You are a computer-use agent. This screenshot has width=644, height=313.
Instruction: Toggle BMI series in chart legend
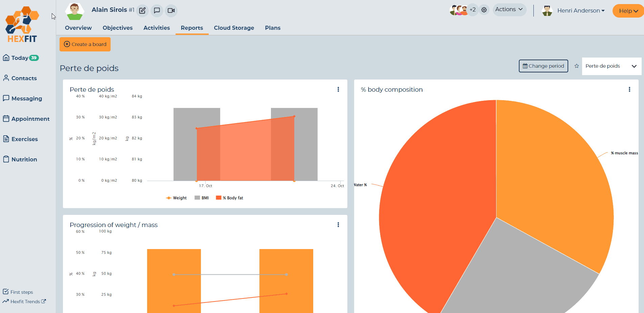[x=202, y=198]
